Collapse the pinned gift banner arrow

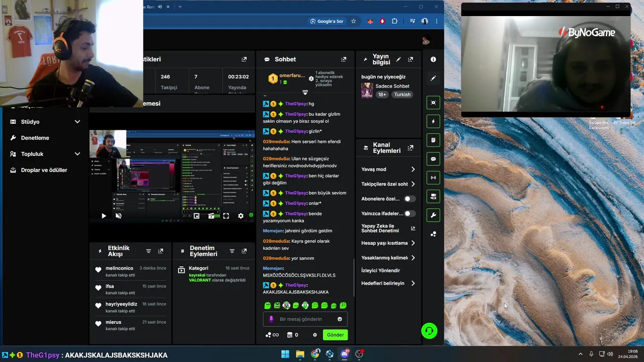(305, 93)
